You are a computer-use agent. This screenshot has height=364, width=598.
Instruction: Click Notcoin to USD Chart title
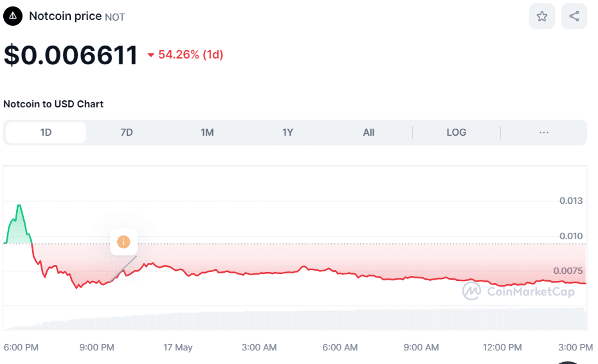(53, 104)
